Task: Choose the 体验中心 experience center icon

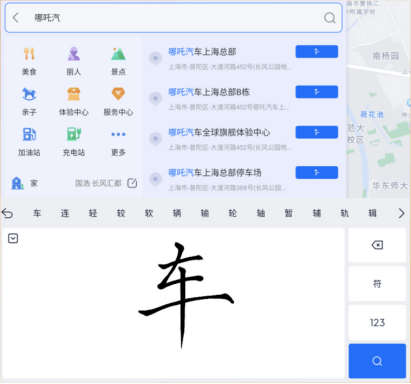Action: [x=74, y=102]
